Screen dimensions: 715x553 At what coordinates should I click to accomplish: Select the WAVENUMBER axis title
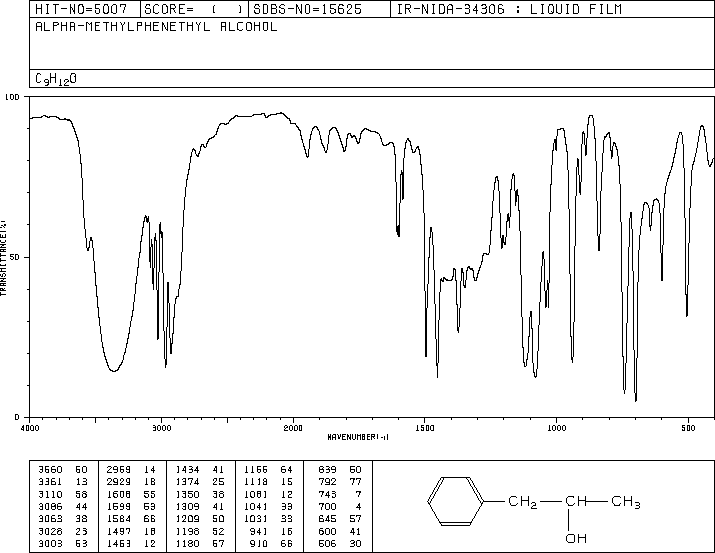[x=358, y=437]
